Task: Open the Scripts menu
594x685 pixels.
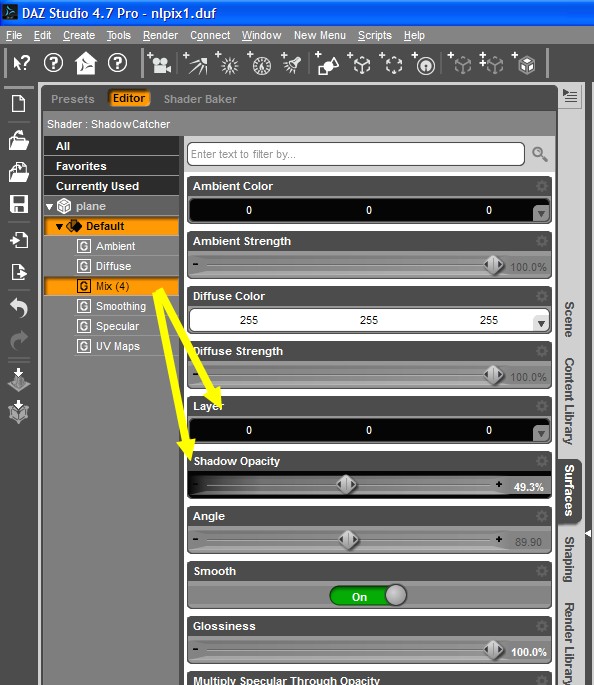Action: click(x=375, y=35)
